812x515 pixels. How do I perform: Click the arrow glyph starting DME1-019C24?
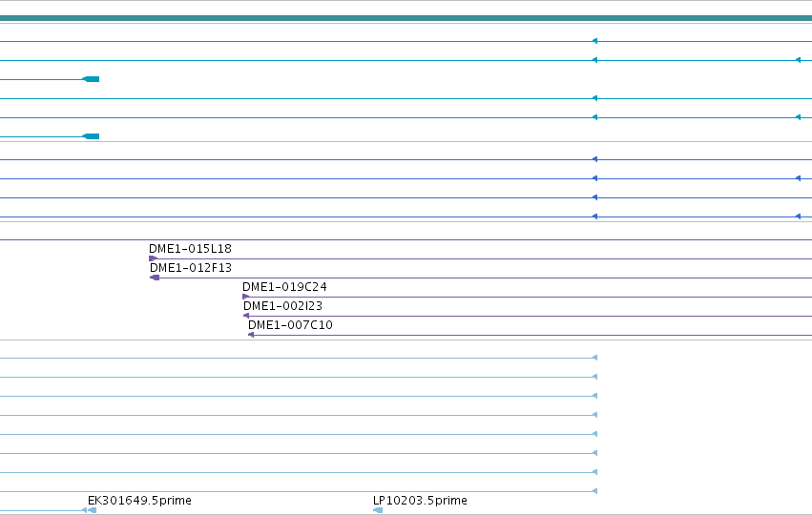coord(245,297)
